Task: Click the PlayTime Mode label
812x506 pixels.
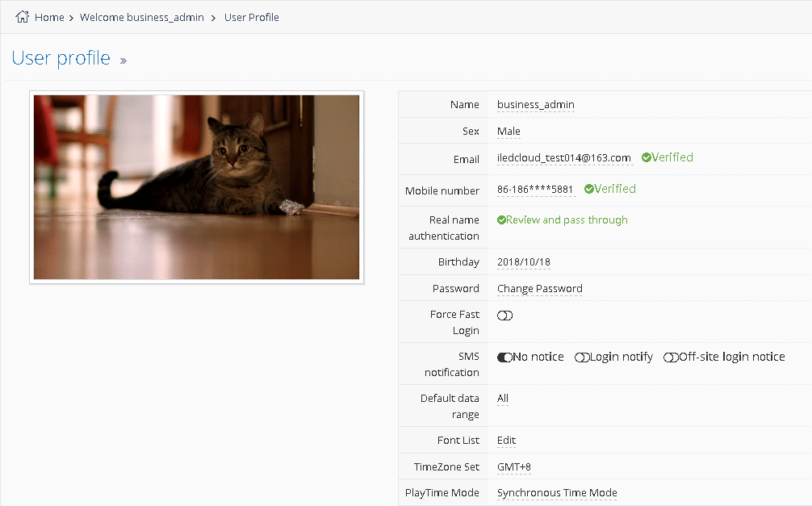Action: [x=442, y=493]
